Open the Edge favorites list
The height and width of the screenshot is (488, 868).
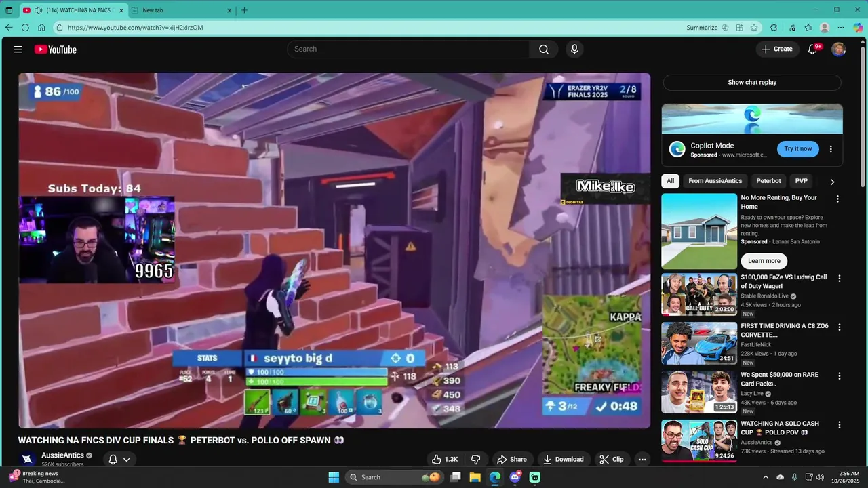tap(808, 28)
